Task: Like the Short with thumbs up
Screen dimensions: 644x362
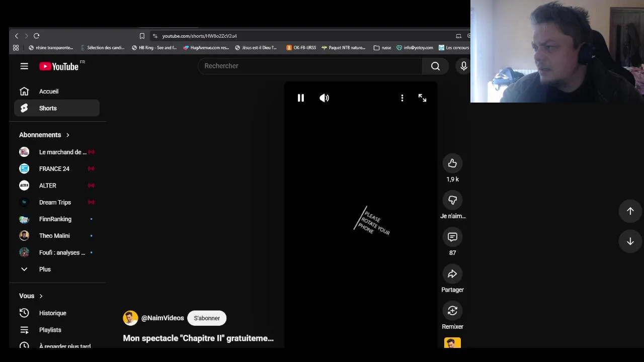Action: click(452, 163)
